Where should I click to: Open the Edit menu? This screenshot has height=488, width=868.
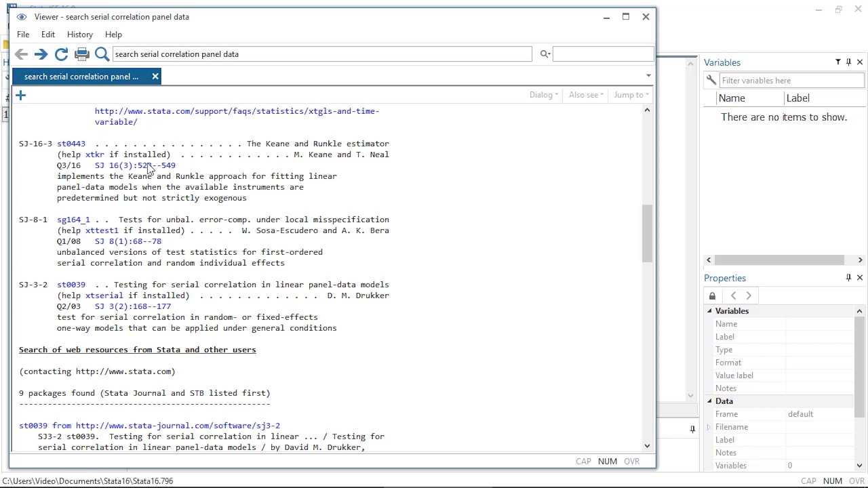48,35
